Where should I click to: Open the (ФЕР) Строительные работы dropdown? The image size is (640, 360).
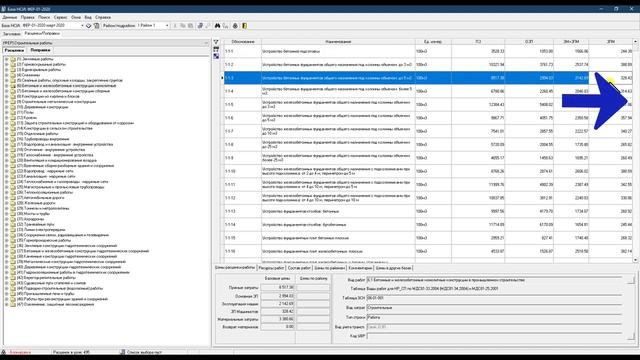207,43
